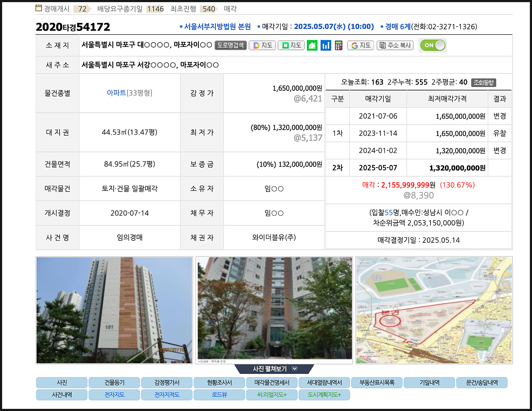Open the 매각물건명세서 tab

[x=272, y=383]
